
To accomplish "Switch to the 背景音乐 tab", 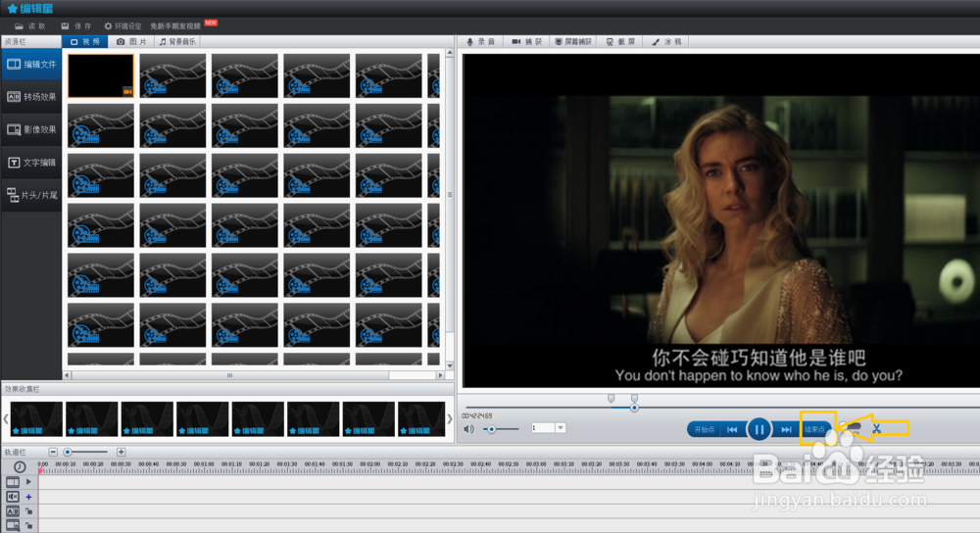I will (x=177, y=42).
